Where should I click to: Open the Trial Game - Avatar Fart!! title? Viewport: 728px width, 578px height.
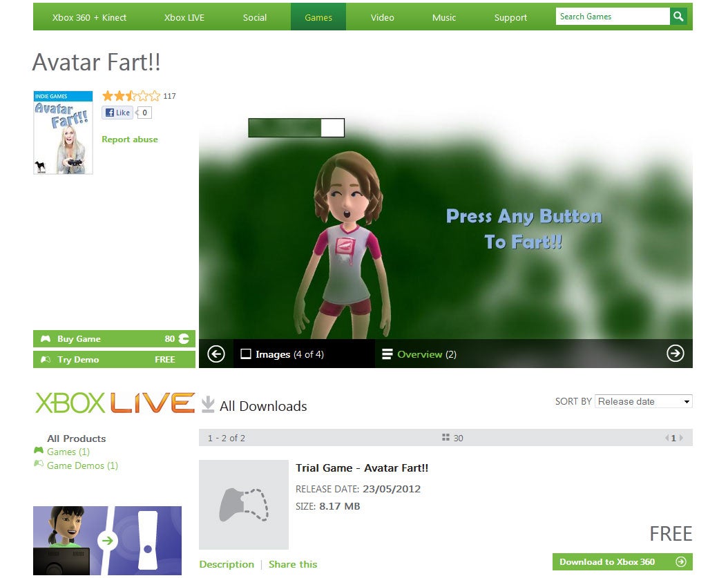[362, 468]
